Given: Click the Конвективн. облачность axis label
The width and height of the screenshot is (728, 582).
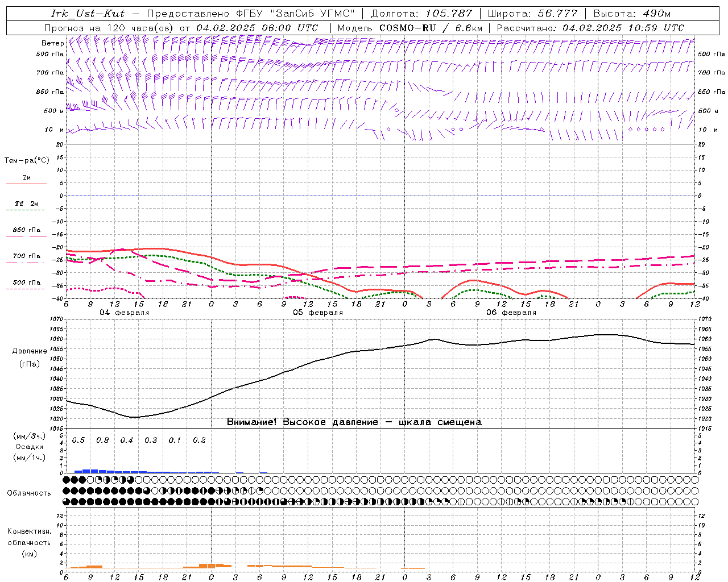Looking at the screenshot, I should [29, 542].
